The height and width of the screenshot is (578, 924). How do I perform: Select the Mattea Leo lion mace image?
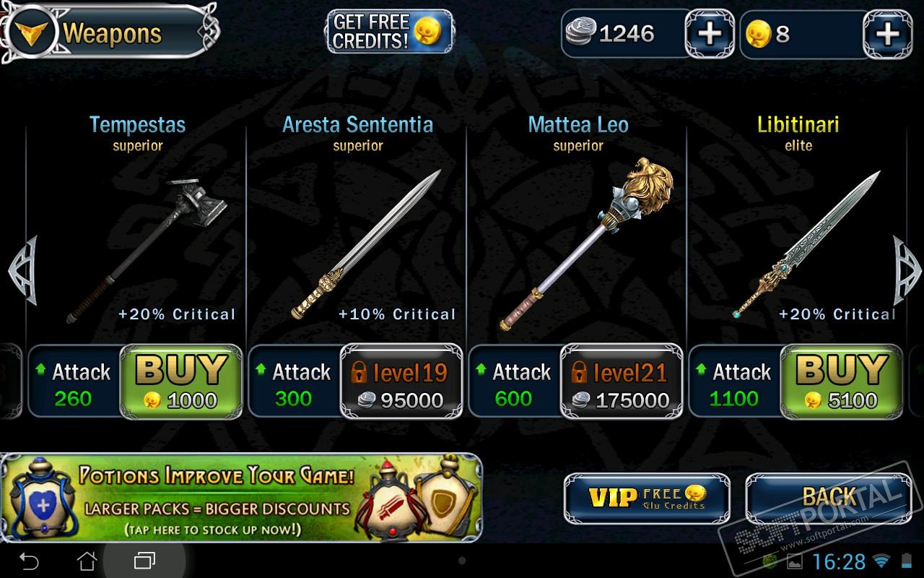(x=586, y=244)
